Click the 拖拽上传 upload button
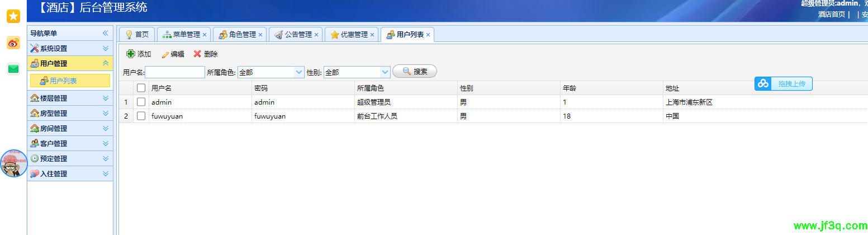 pos(784,83)
